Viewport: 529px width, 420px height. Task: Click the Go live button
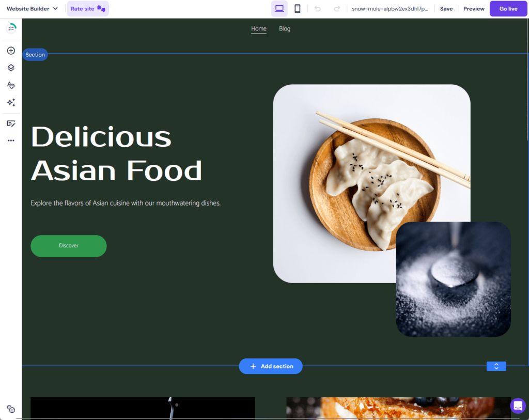pos(508,9)
